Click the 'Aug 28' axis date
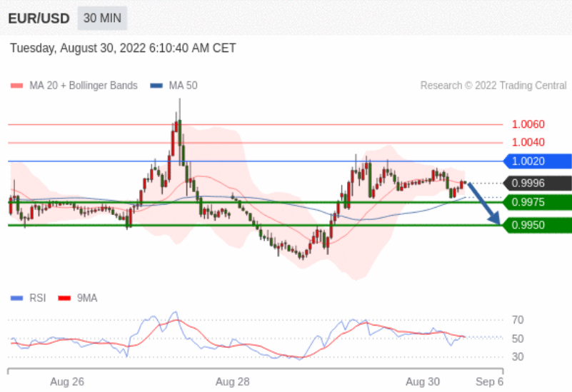 click(232, 382)
